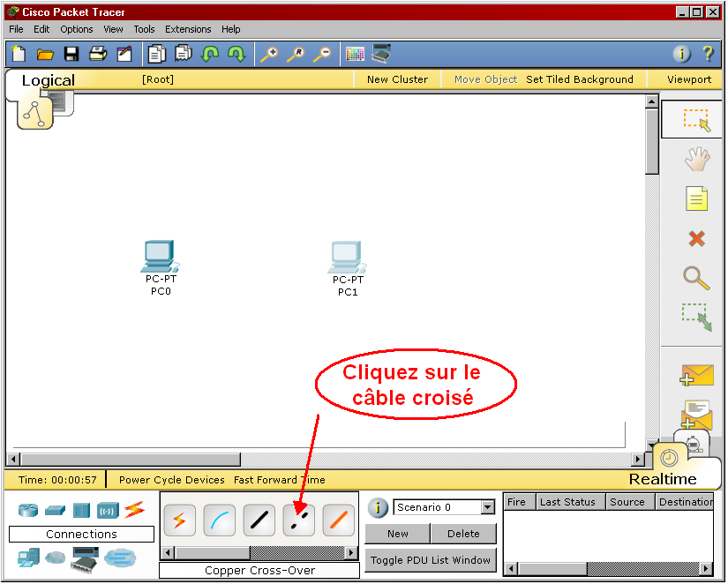Click the Viewport button
Screen dimensions: 728x584
click(689, 79)
